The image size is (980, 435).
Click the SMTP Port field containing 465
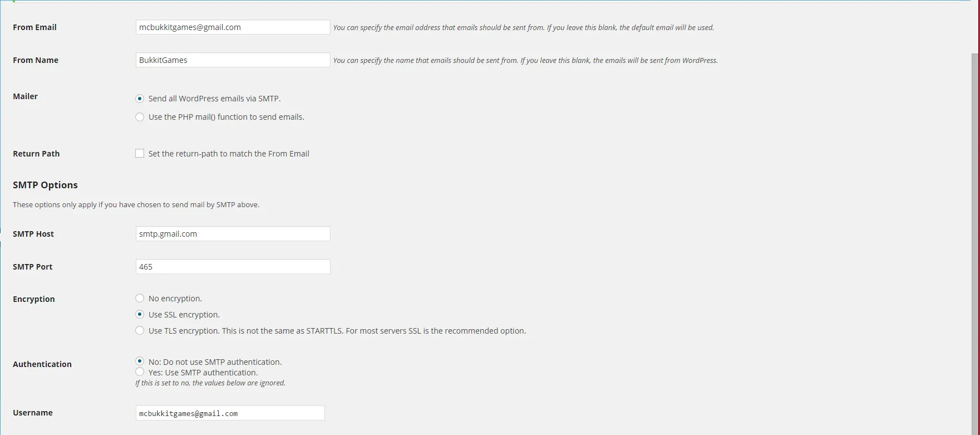pyautogui.click(x=233, y=267)
